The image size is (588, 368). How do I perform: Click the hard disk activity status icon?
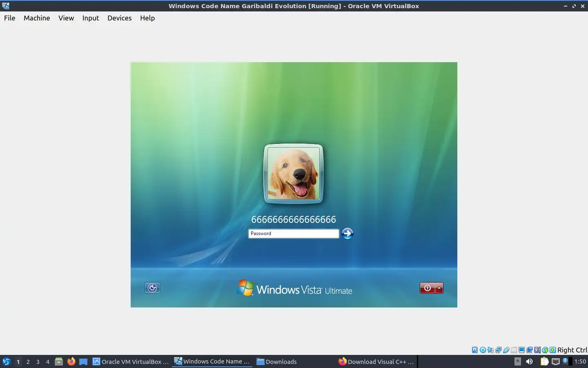coord(474,350)
